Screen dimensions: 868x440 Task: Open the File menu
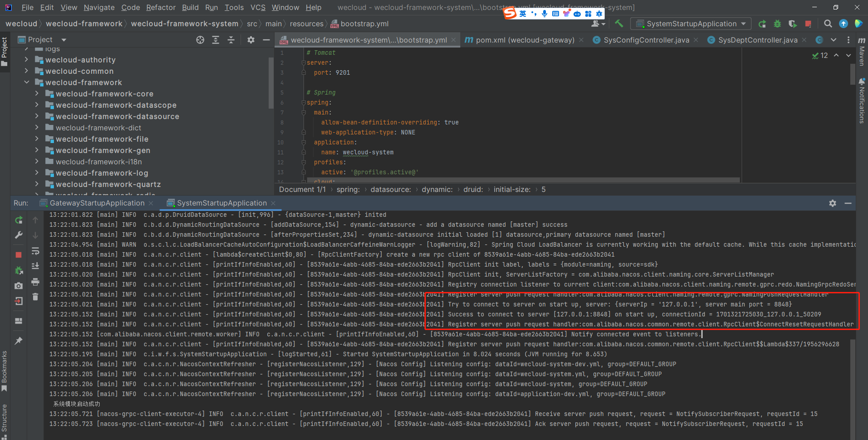[x=28, y=7]
